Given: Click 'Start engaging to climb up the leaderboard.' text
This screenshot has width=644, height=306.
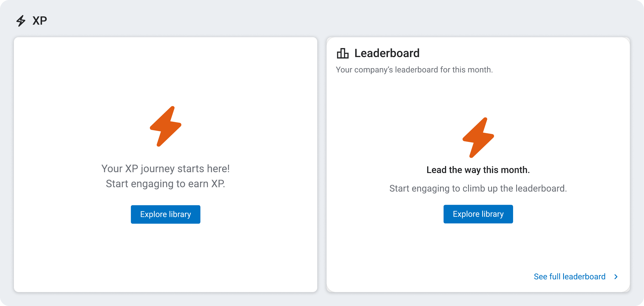Looking at the screenshot, I should click(x=478, y=189).
